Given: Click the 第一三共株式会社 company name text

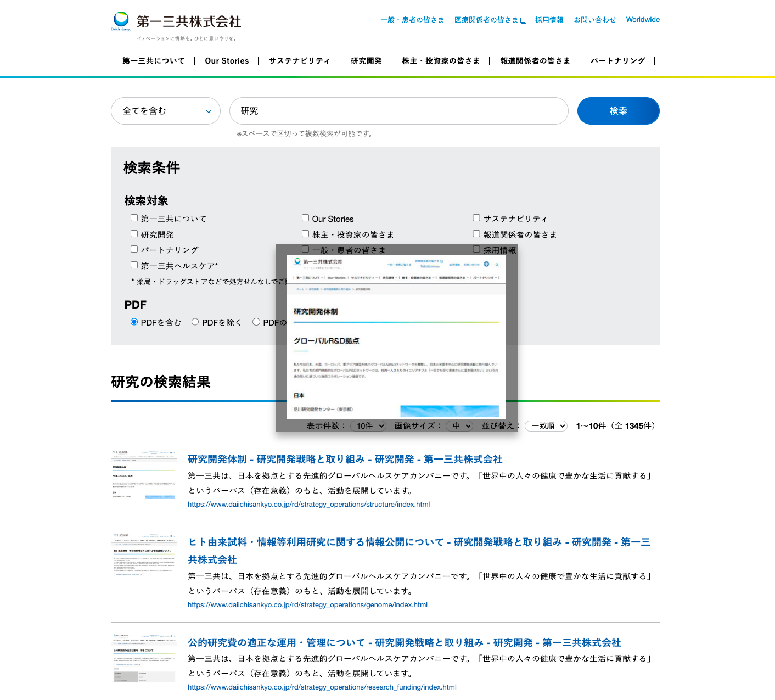Looking at the screenshot, I should point(189,21).
